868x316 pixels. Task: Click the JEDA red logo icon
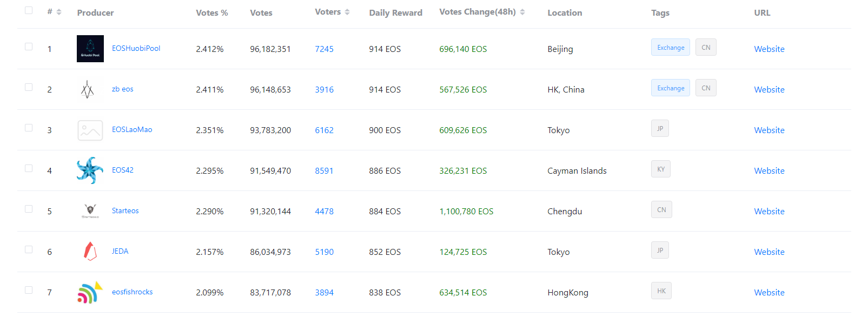90,251
